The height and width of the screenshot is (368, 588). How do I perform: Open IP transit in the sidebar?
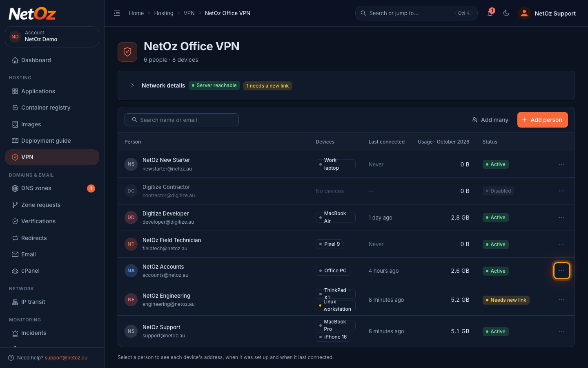[52, 302]
